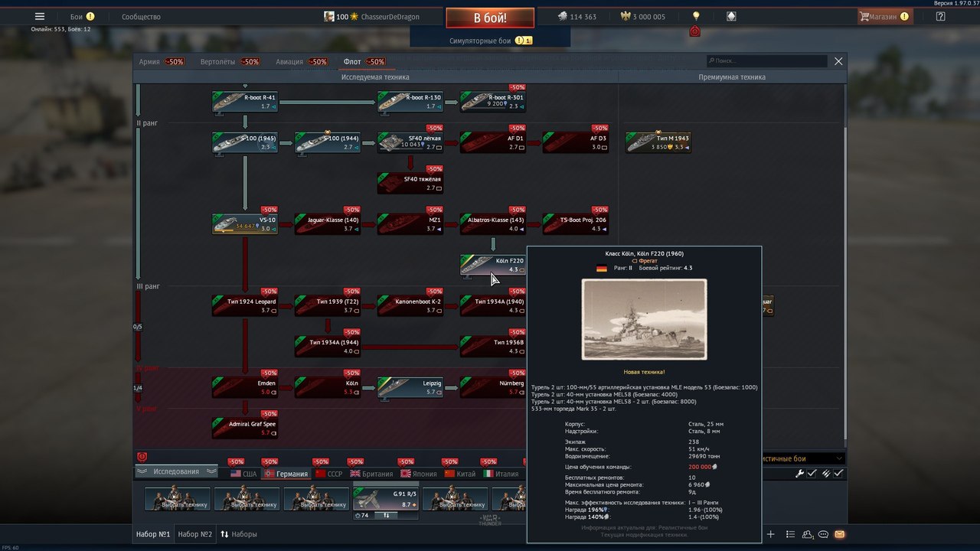980x551 pixels.
Task: Select the Albatros-Klasse (143) card
Action: (x=493, y=224)
